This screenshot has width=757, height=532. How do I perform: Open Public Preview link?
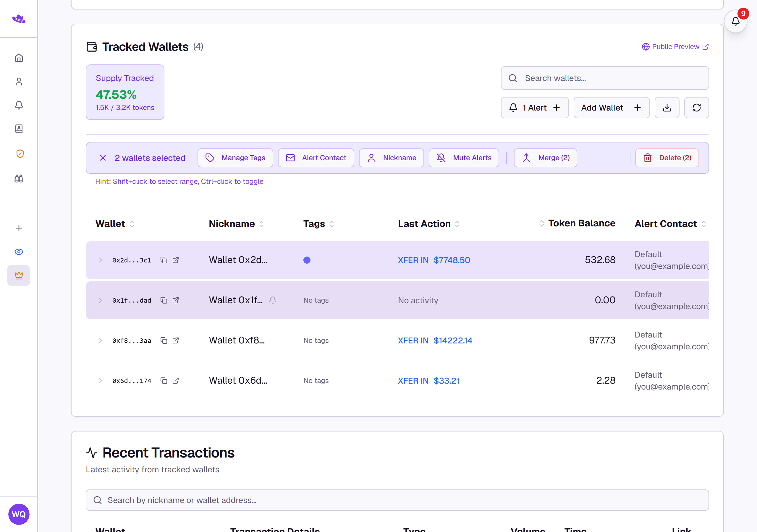675,46
